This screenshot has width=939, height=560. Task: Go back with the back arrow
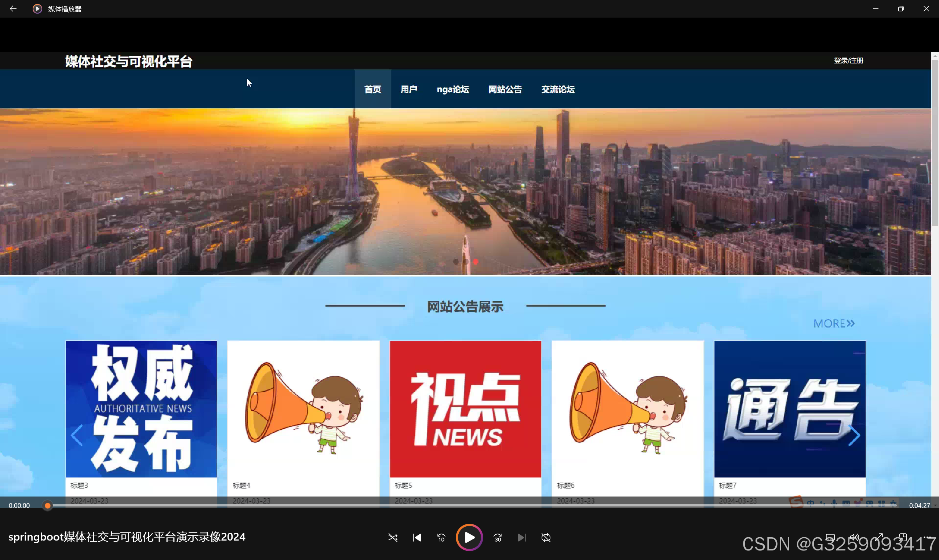[x=13, y=9]
